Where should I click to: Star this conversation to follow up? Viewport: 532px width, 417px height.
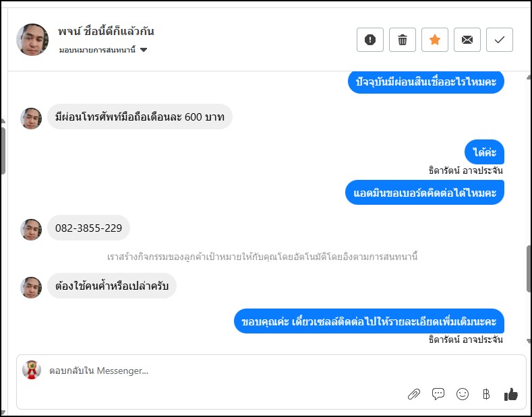435,40
